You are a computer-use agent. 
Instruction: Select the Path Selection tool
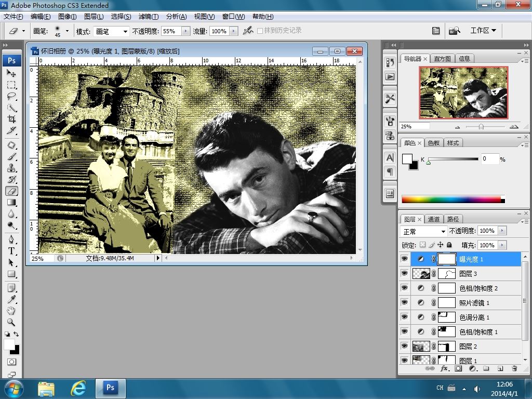(x=11, y=262)
